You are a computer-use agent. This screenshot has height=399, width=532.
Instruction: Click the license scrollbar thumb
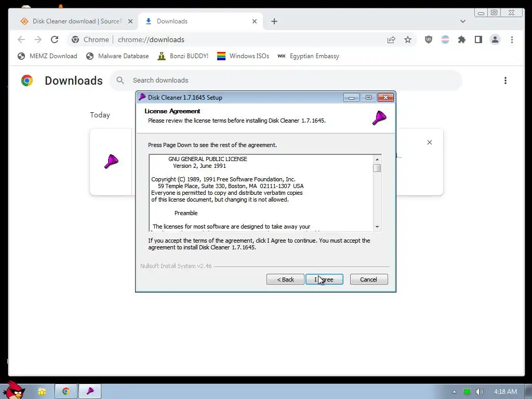377,168
